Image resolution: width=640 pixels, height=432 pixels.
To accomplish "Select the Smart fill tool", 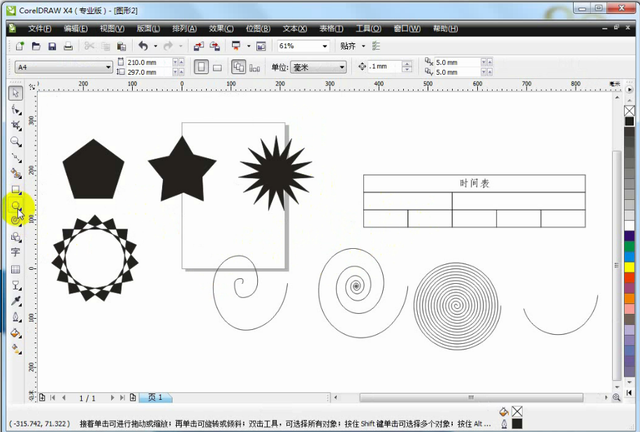I will [x=16, y=174].
